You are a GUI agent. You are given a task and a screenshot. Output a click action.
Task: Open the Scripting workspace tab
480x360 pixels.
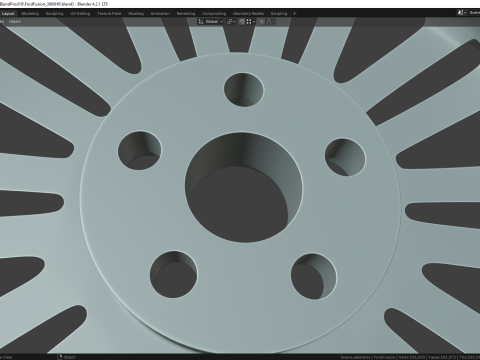279,14
